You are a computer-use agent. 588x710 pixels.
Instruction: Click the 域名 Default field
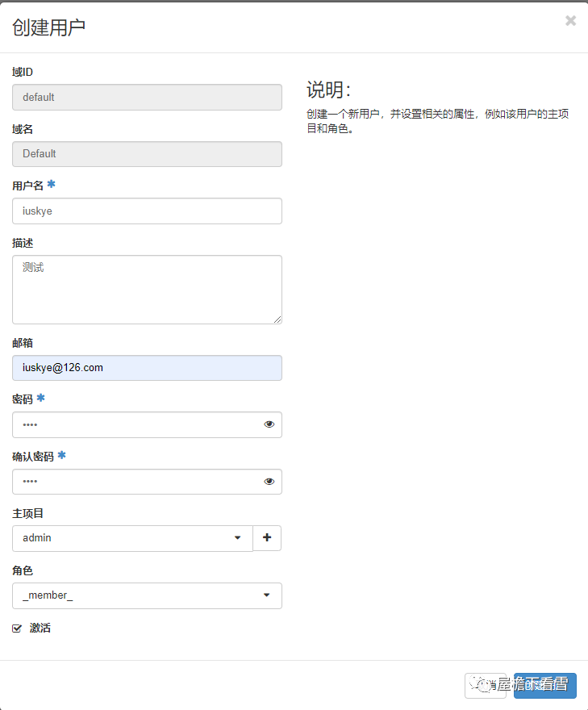pos(147,154)
